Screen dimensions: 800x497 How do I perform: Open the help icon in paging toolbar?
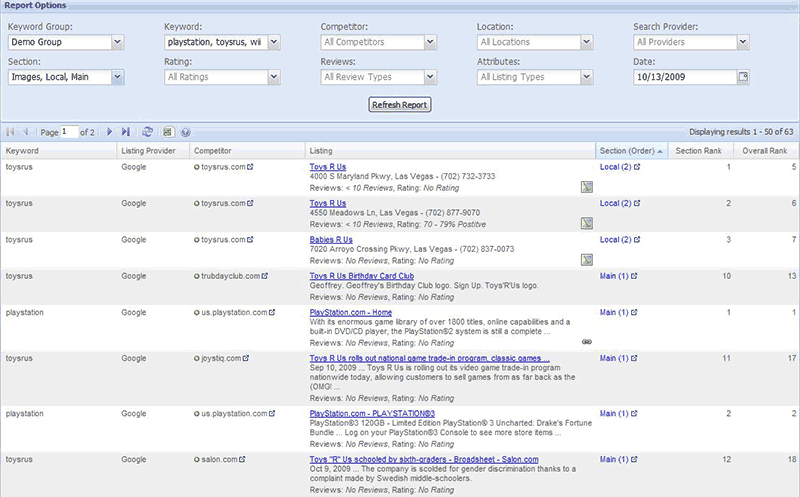tap(186, 132)
